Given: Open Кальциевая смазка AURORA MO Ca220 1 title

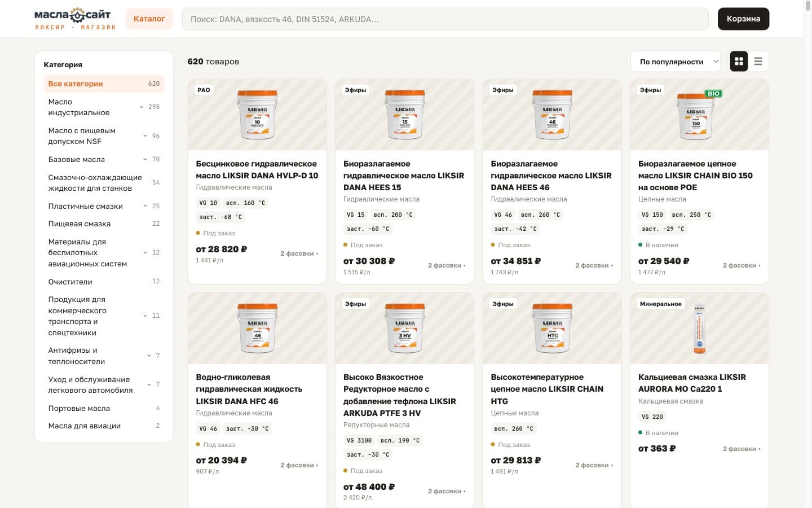Looking at the screenshot, I should pyautogui.click(x=692, y=383).
